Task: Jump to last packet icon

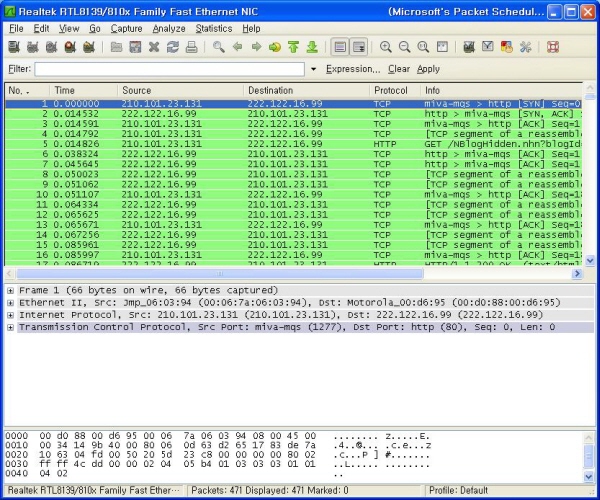Action: pyautogui.click(x=312, y=47)
